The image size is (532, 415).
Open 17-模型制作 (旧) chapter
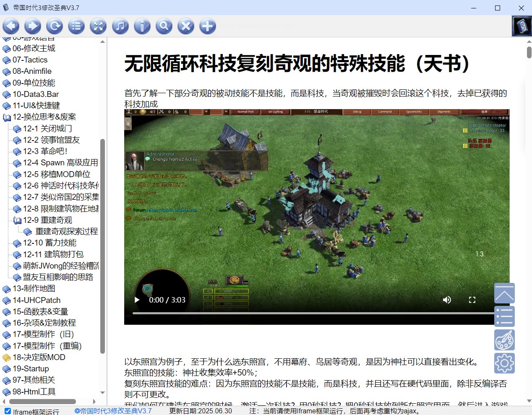point(43,334)
